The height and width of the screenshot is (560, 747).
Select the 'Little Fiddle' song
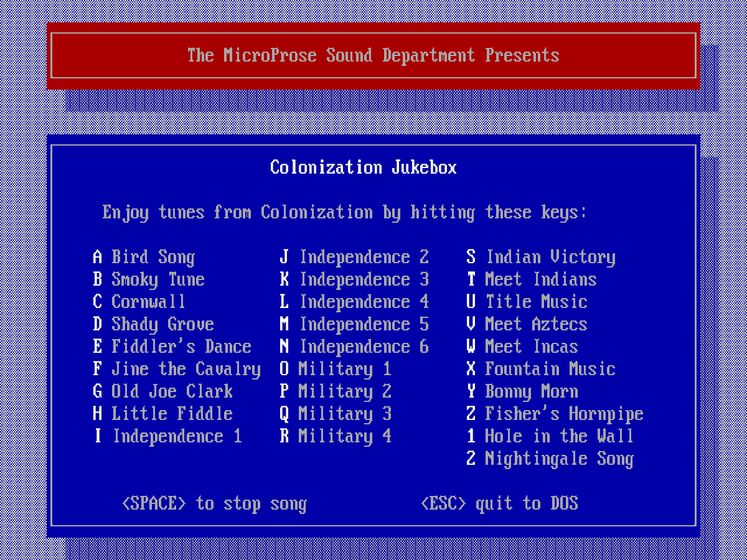pyautogui.click(x=162, y=414)
